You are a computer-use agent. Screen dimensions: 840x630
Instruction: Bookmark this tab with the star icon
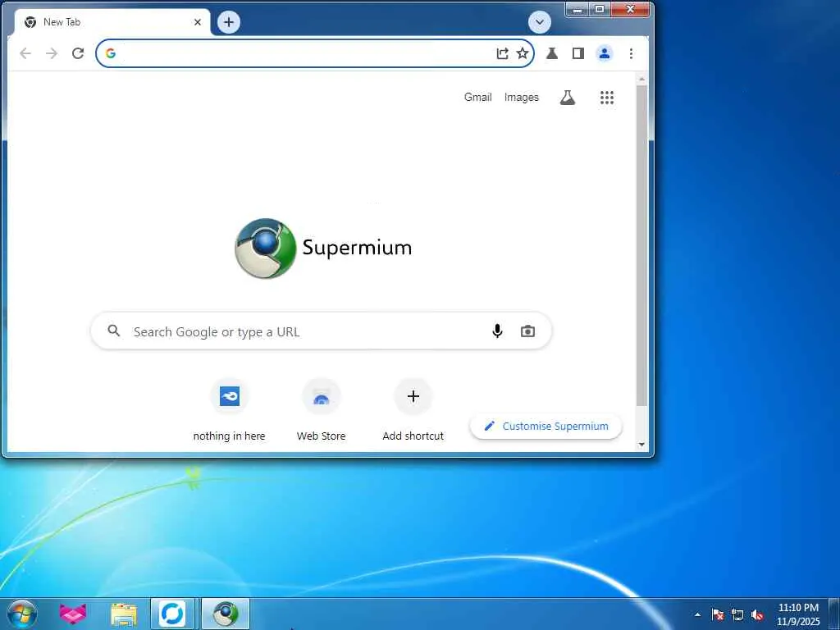523,53
